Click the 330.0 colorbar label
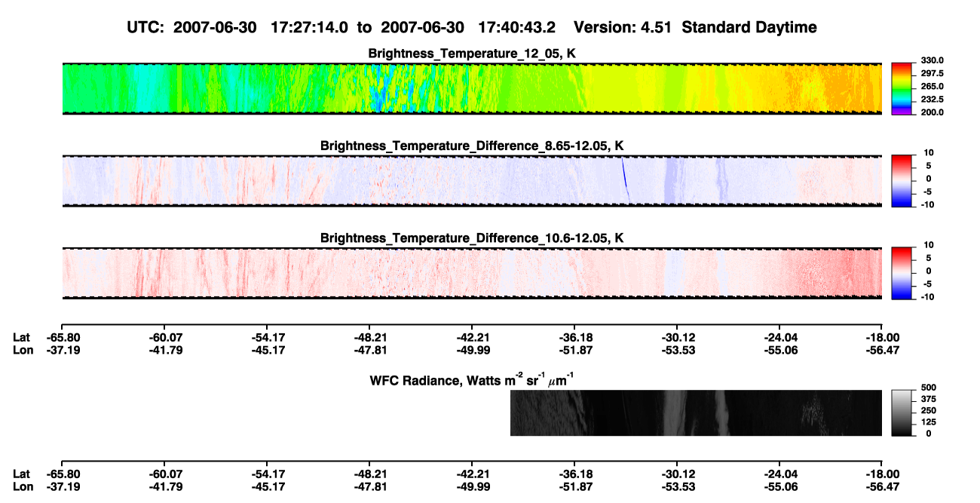Image resolution: width=980 pixels, height=503 pixels. pos(932,60)
